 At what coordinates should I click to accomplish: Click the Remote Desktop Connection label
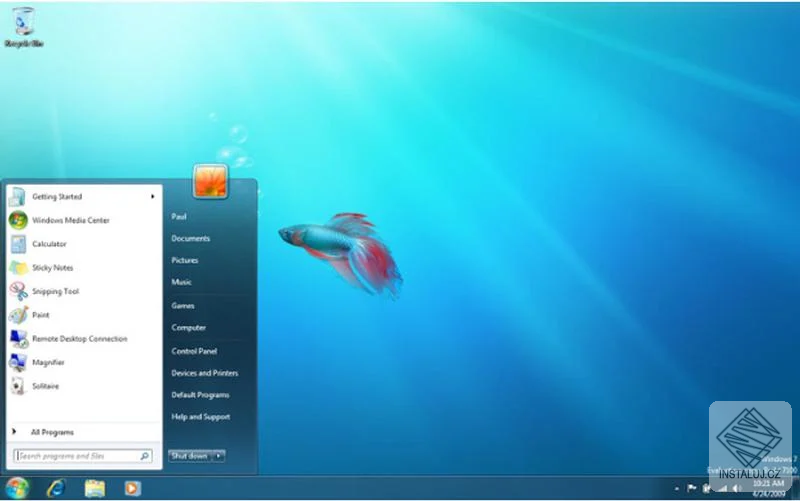click(80, 339)
